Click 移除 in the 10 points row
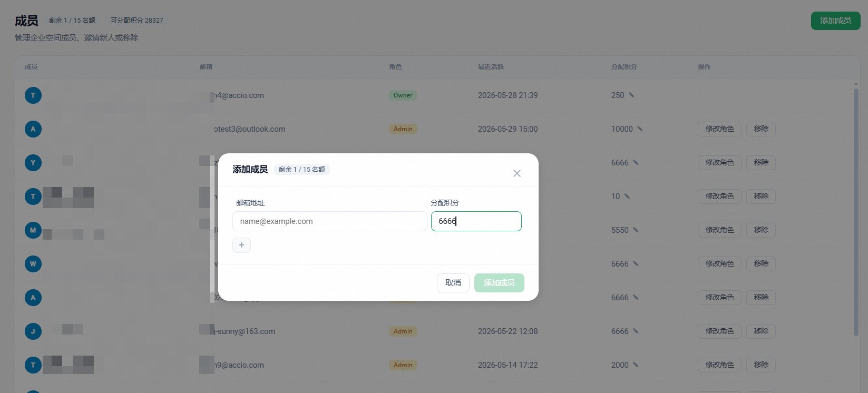The height and width of the screenshot is (393, 868). (x=761, y=196)
